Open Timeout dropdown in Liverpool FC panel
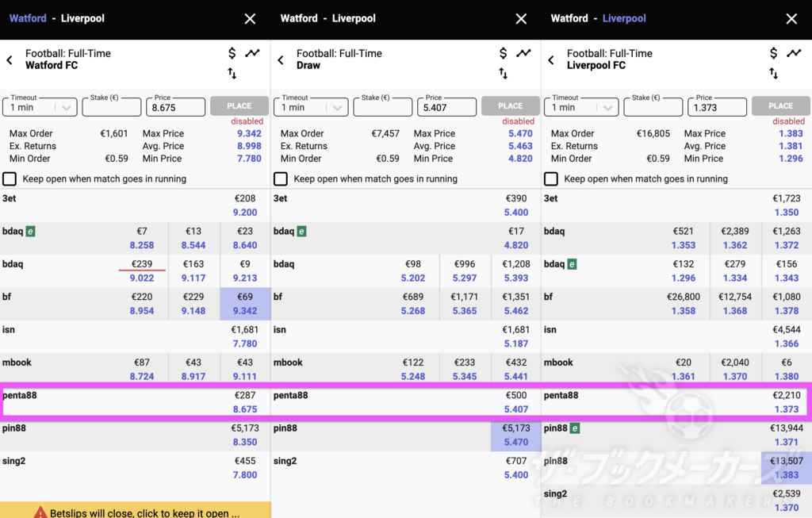This screenshot has width=812, height=518. click(x=582, y=107)
